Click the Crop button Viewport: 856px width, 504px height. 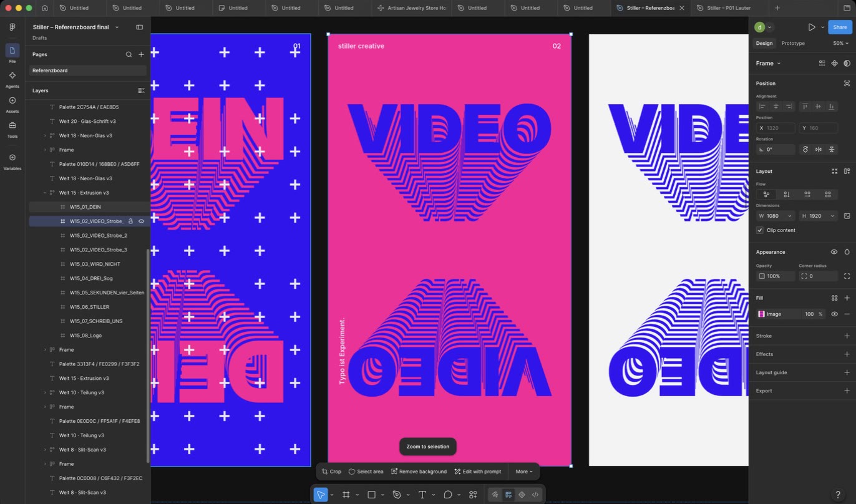click(331, 472)
